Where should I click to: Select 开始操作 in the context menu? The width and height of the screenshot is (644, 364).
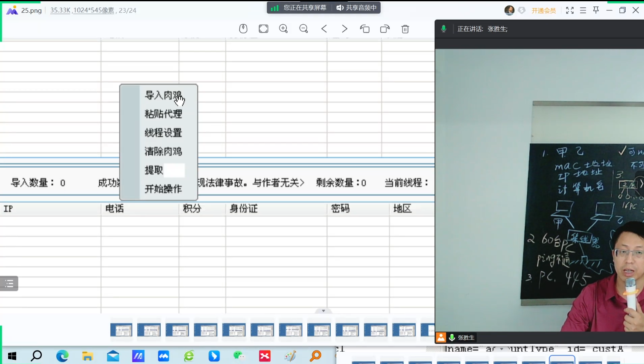click(163, 189)
